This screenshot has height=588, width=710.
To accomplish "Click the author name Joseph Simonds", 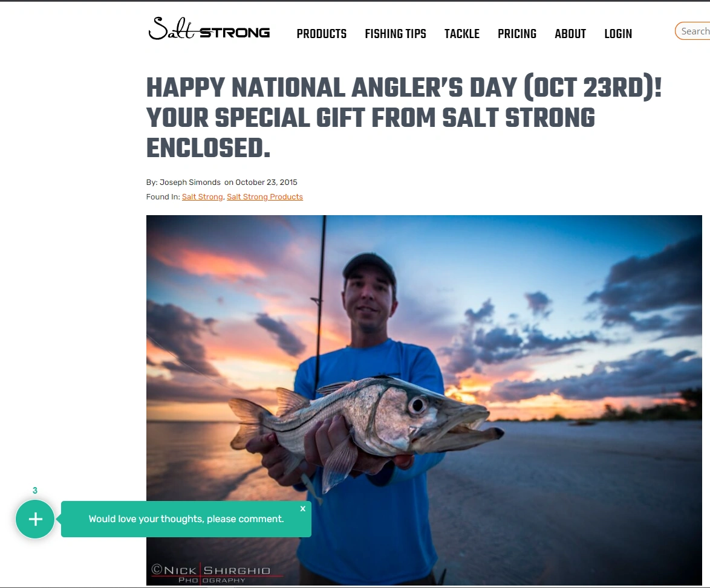I will pyautogui.click(x=190, y=183).
